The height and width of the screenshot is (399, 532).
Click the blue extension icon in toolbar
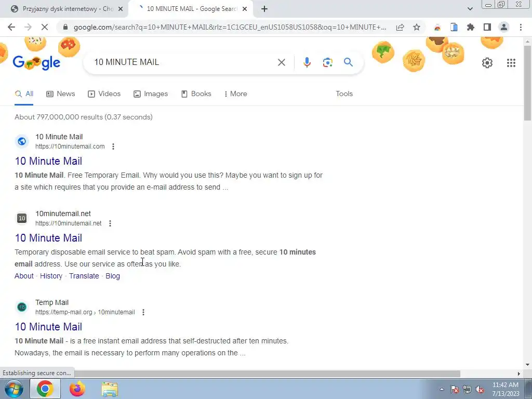[454, 27]
